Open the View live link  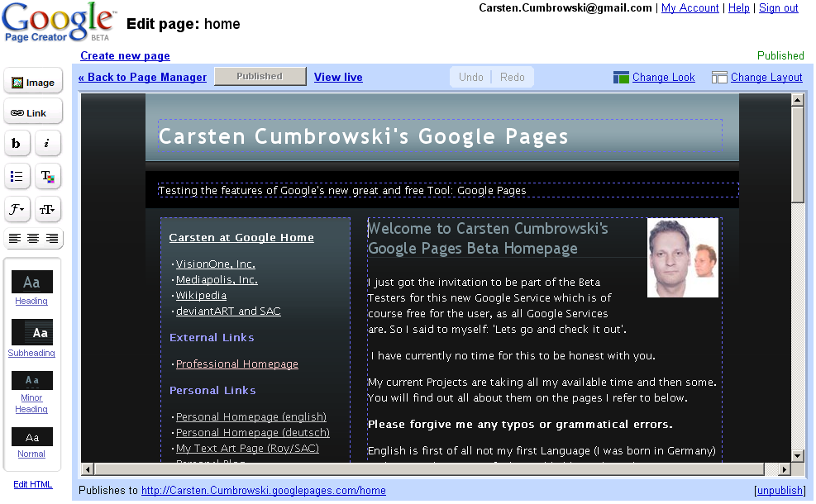[338, 77]
